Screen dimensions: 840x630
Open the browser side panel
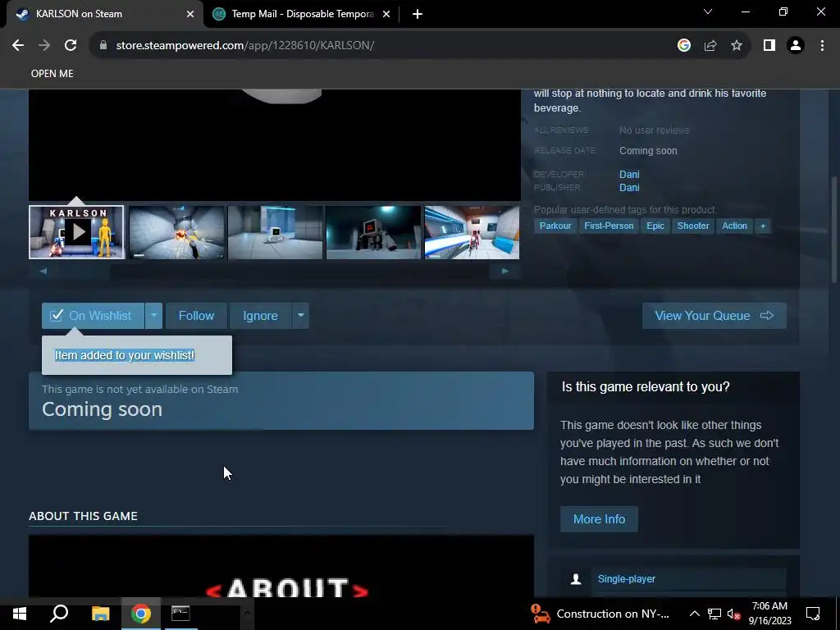point(769,46)
